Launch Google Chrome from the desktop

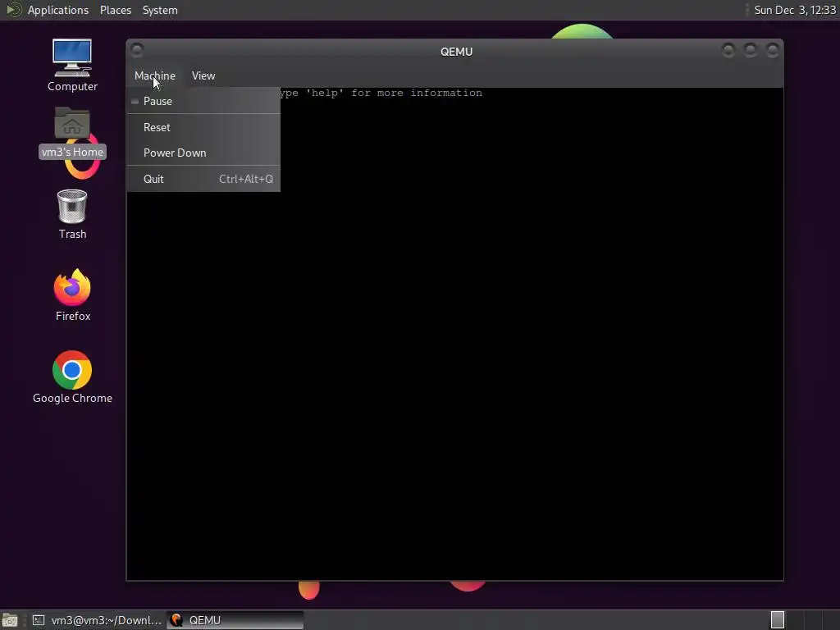point(72,377)
